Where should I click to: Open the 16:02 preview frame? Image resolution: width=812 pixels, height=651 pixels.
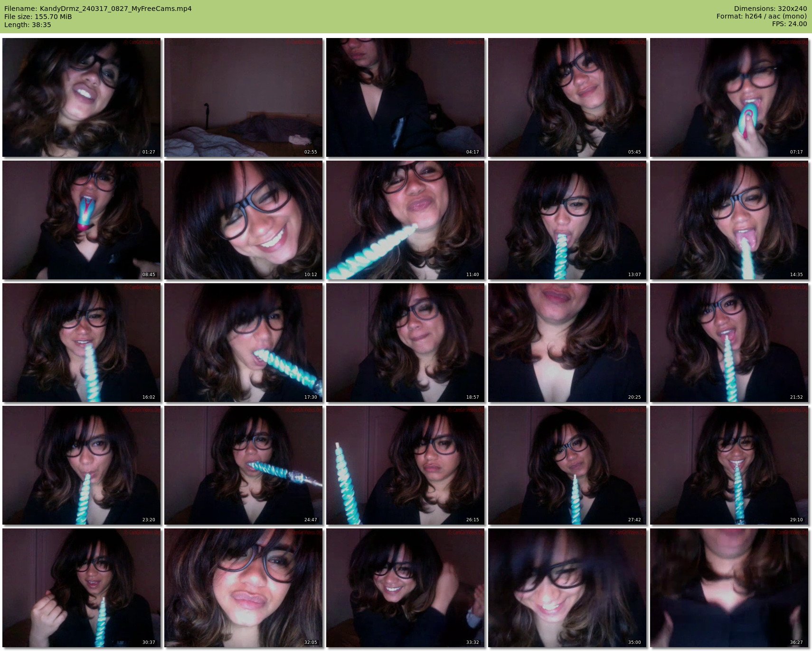coord(81,343)
